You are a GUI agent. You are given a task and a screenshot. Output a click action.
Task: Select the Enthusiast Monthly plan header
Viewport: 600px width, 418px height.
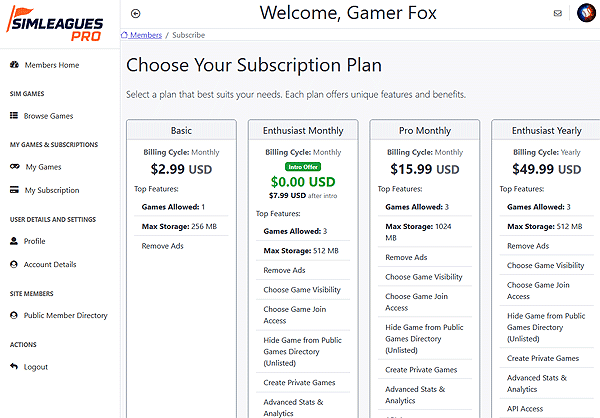tap(303, 130)
